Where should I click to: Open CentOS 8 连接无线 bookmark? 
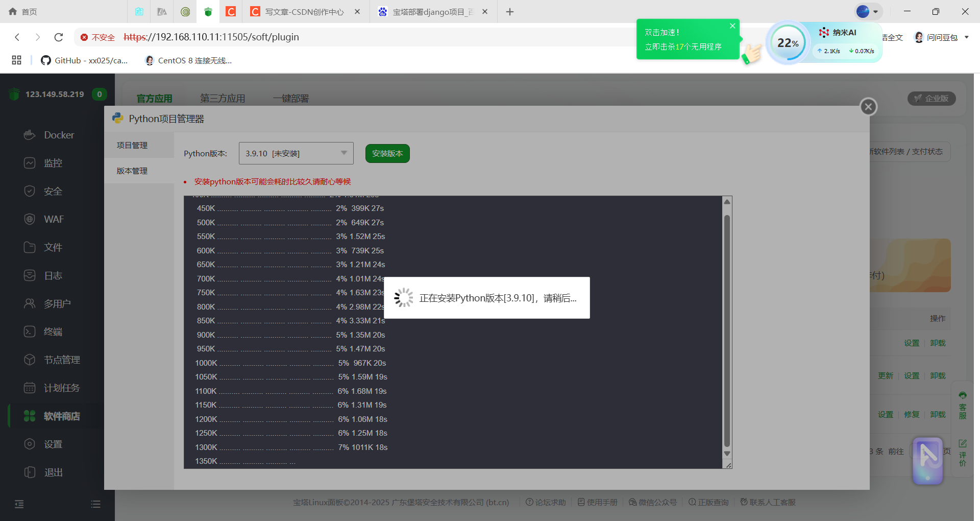(188, 60)
